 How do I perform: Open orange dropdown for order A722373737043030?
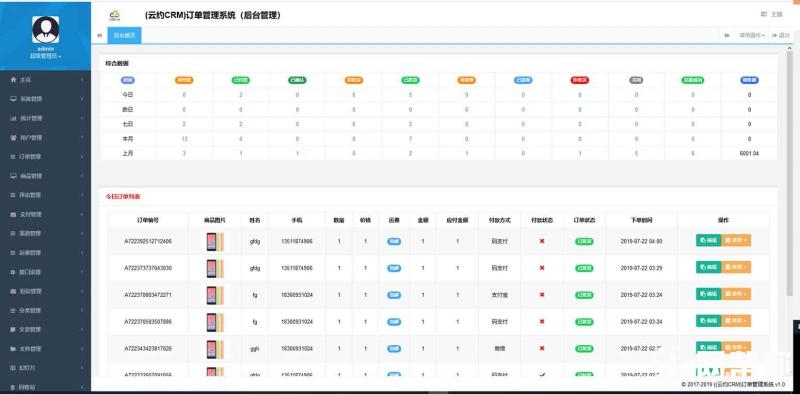[x=736, y=267]
